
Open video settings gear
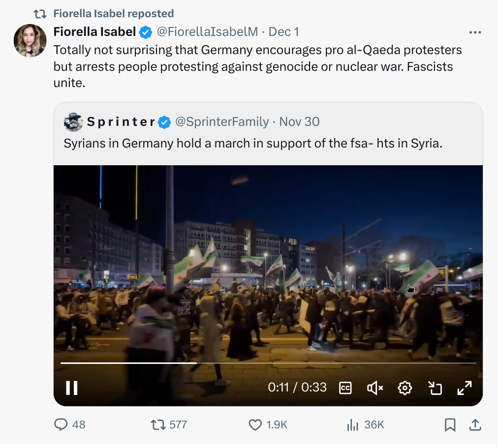(405, 388)
